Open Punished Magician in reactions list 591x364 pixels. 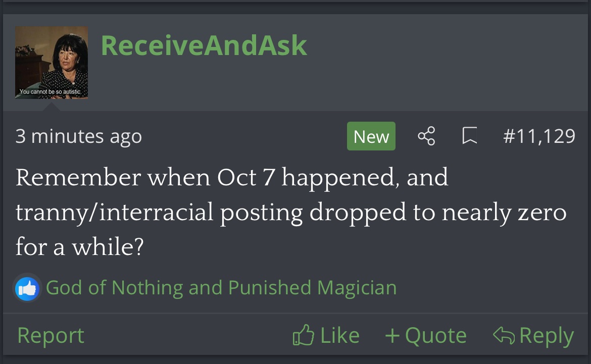point(313,287)
